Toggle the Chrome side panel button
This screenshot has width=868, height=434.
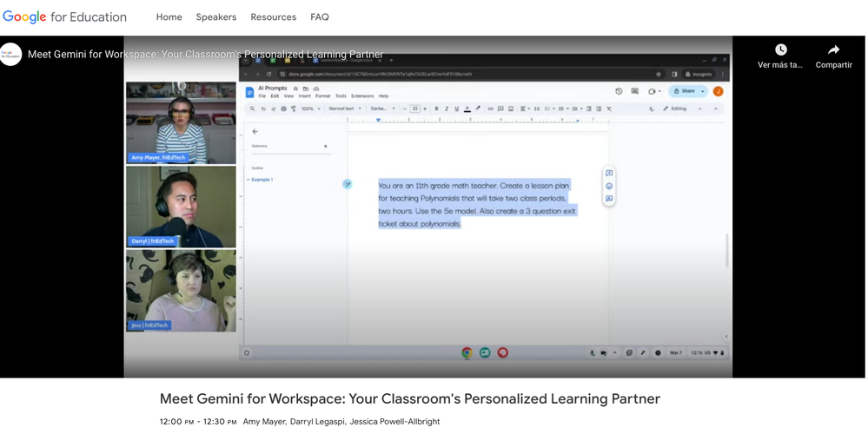pyautogui.click(x=674, y=74)
